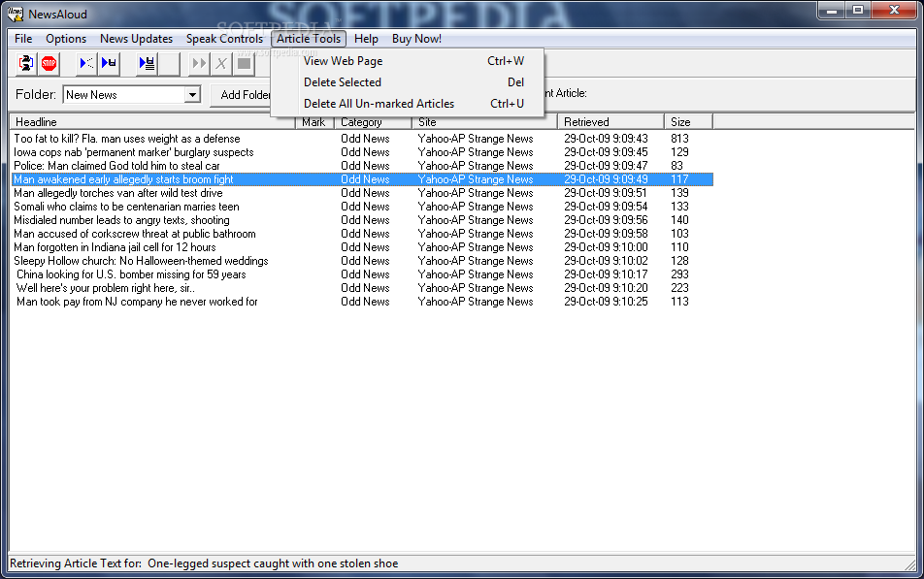Screen dimensions: 924x579
Task: Click the New News folder combo box
Action: click(x=132, y=95)
